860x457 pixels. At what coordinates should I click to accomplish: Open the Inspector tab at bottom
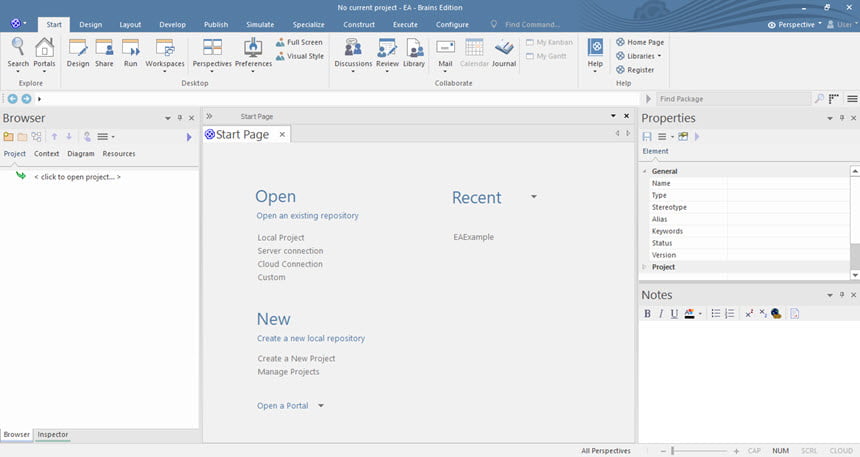[x=53, y=435]
